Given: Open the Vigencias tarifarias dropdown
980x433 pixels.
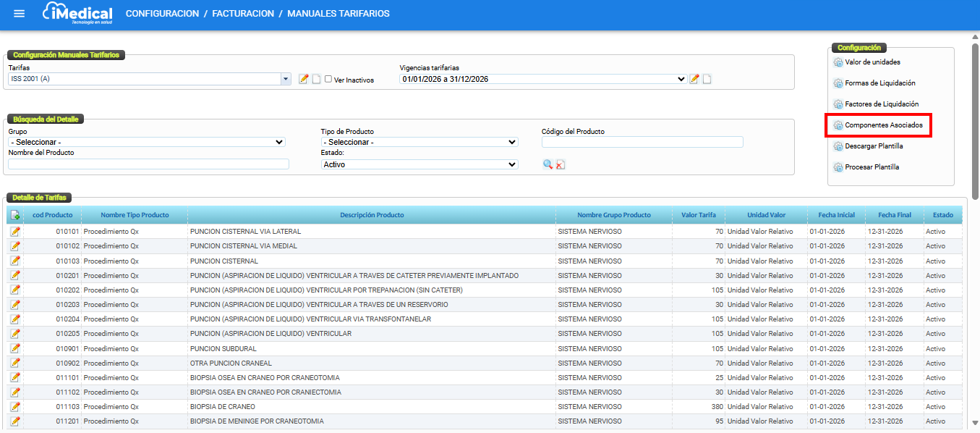Looking at the screenshot, I should (680, 79).
